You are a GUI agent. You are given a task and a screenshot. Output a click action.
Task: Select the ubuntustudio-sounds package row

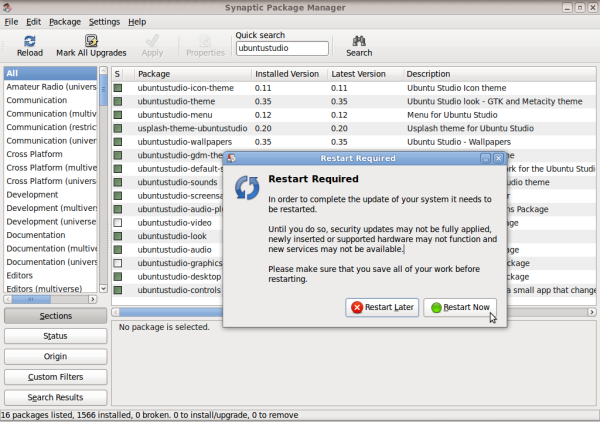click(168, 182)
